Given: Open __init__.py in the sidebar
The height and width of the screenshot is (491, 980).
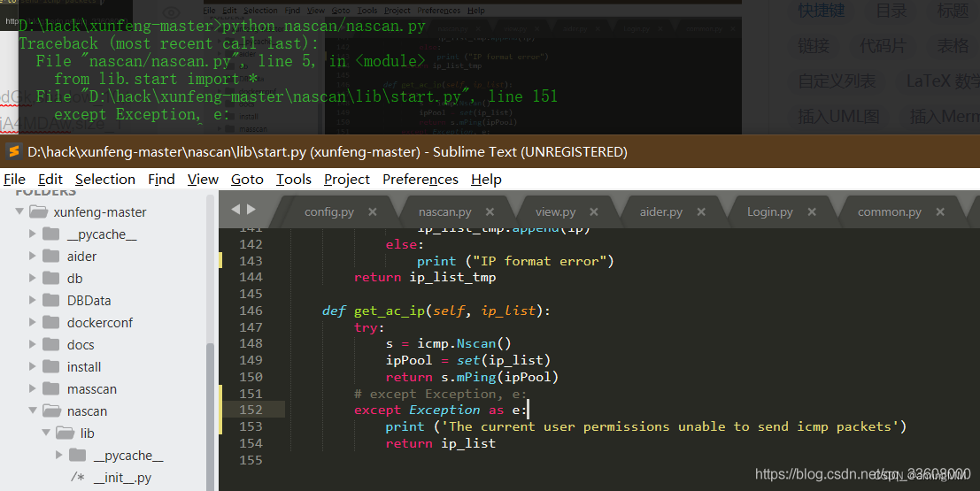Looking at the screenshot, I should coord(122,477).
